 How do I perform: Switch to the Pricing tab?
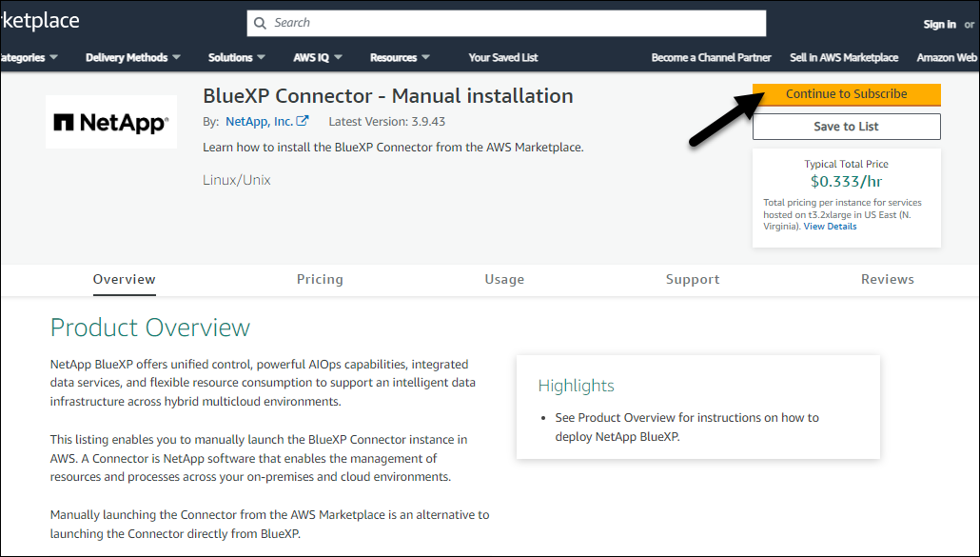coord(320,279)
